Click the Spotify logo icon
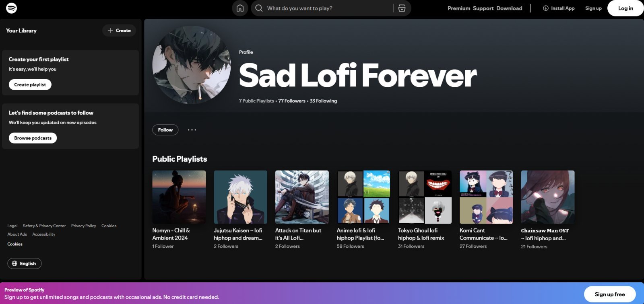 (x=12, y=8)
